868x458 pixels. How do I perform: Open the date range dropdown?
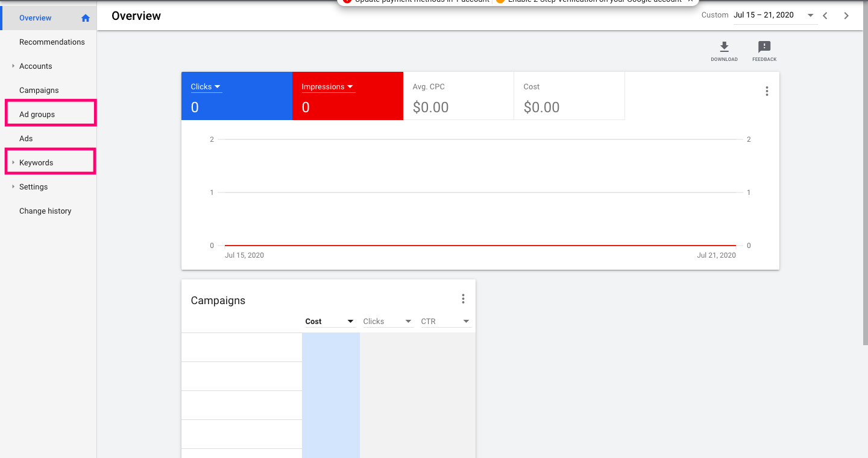pos(810,16)
